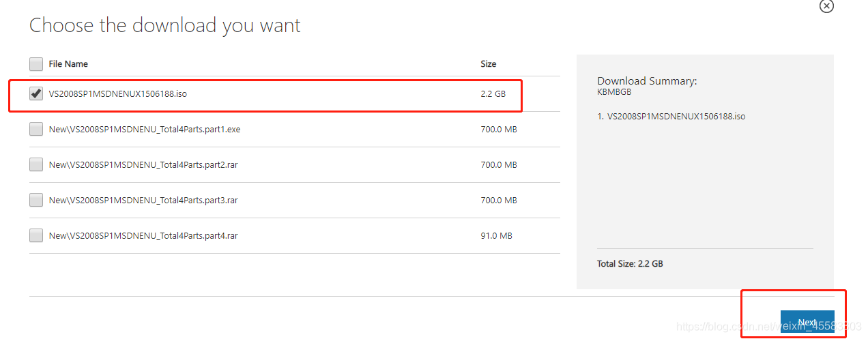
Task: Toggle the select-all checkbox beside File Name
Action: 36,64
